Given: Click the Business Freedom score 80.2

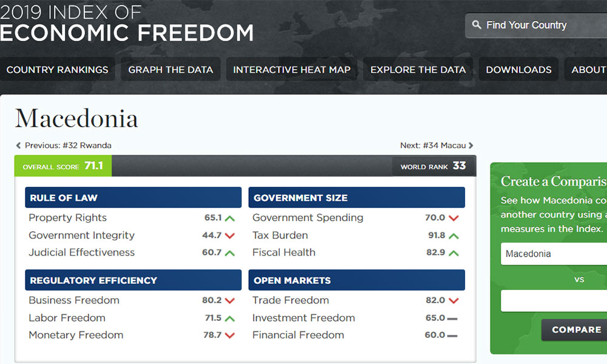Looking at the screenshot, I should [212, 300].
